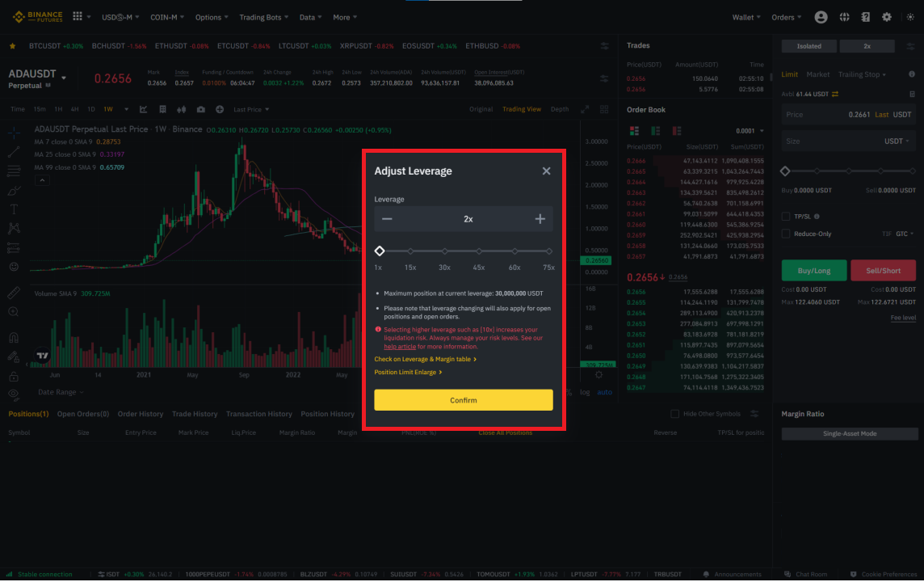This screenshot has width=924, height=582.
Task: Decrease leverage with minus button
Action: 387,219
